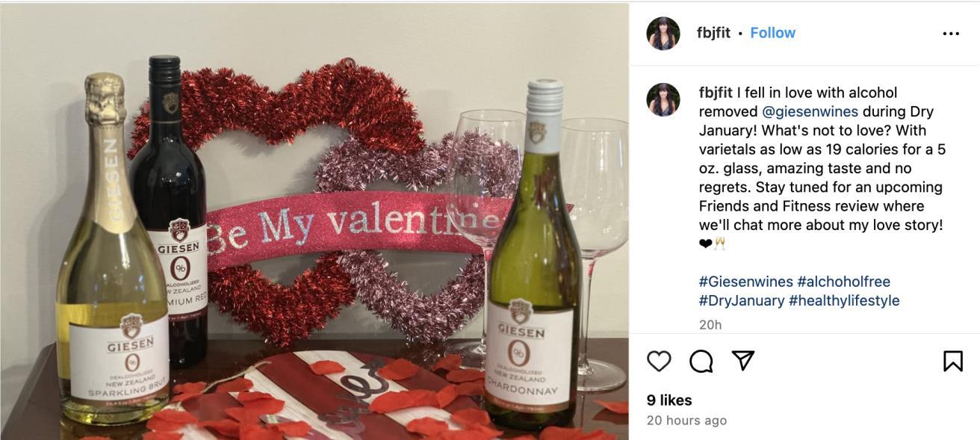
Task: View who liked via 9 likes
Action: [669, 400]
